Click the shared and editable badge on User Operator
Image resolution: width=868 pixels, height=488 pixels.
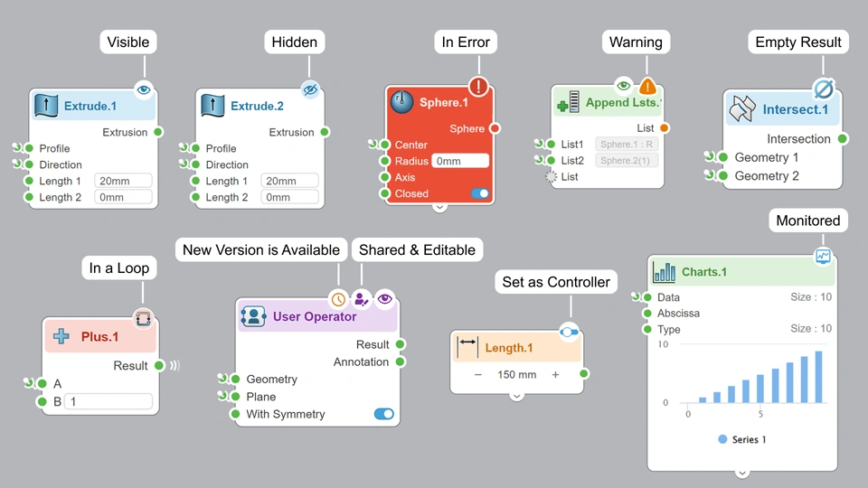click(x=362, y=299)
